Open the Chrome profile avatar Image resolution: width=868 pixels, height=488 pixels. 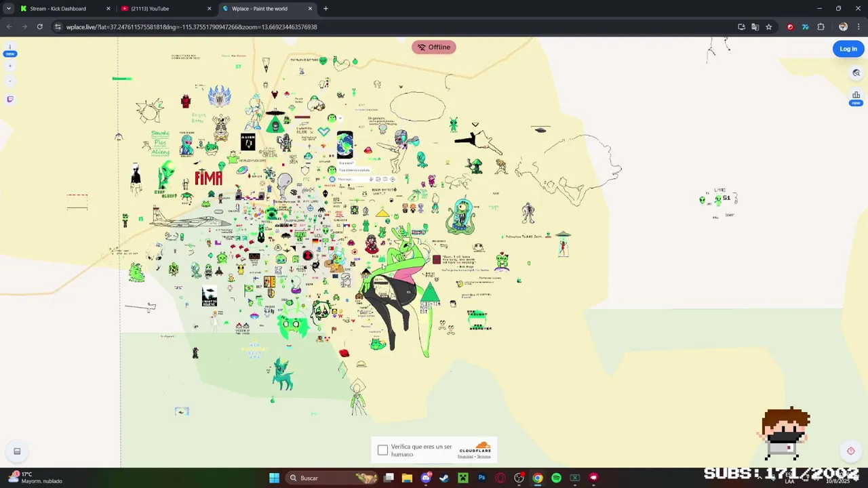[x=843, y=27]
